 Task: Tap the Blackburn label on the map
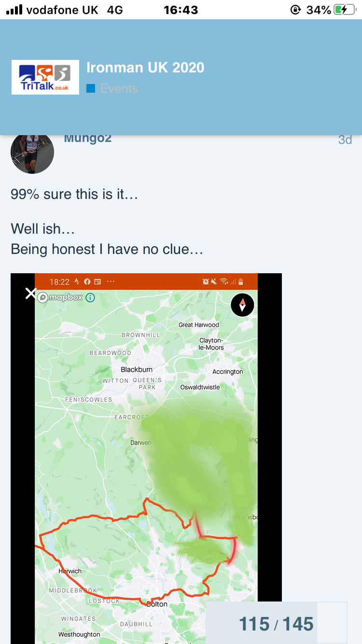point(137,369)
